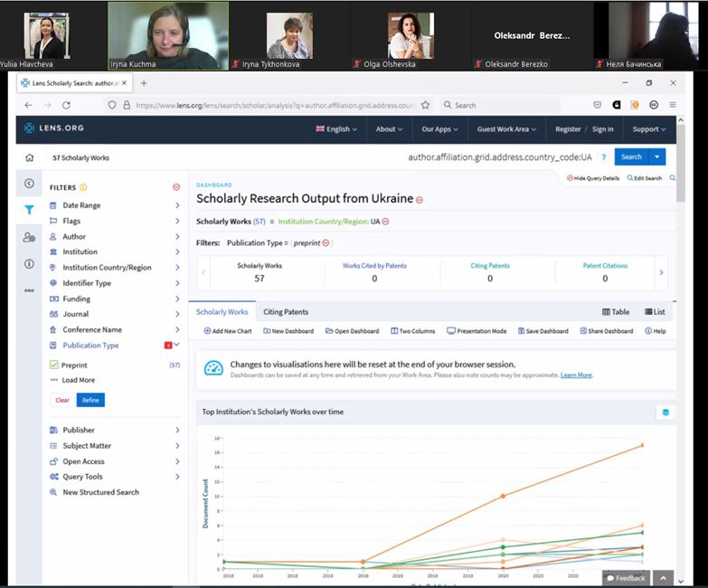The height and width of the screenshot is (588, 708).
Task: Open the three-dots more sidebar icon
Action: pos(29,290)
